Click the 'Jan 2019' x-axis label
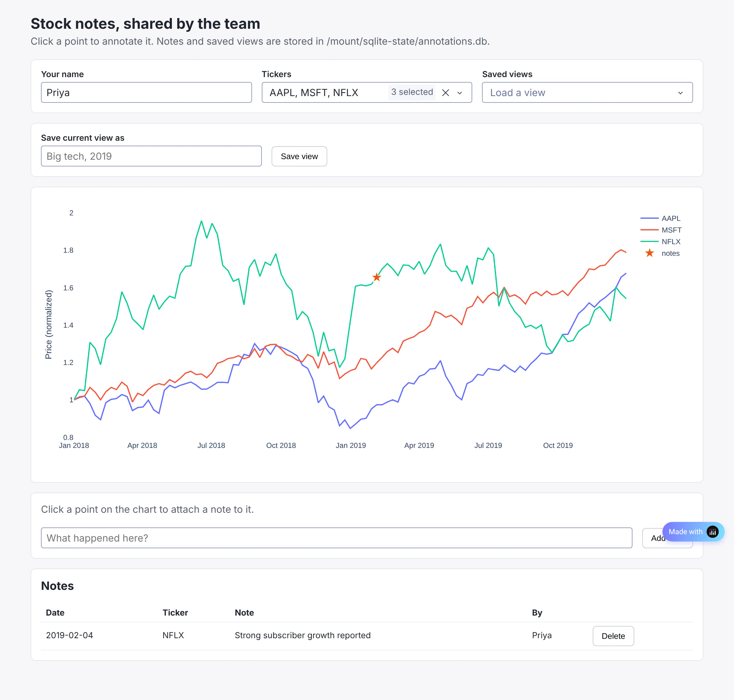The height and width of the screenshot is (700, 734). coord(350,445)
